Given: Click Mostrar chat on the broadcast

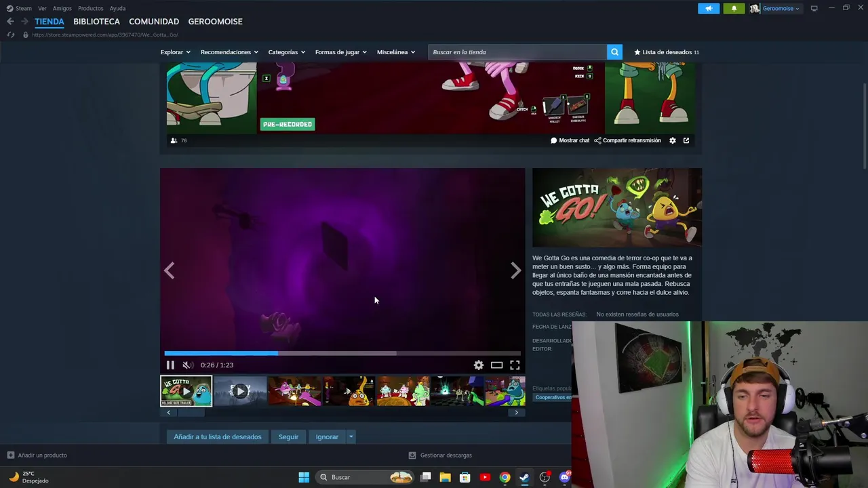Looking at the screenshot, I should [570, 140].
